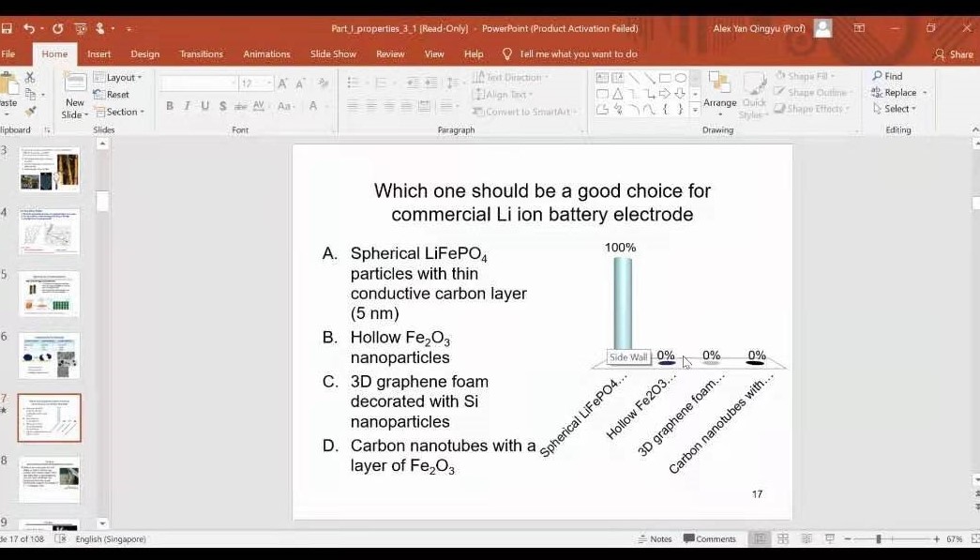The width and height of the screenshot is (980, 560).
Task: Adjust the zoom slider handle
Action: coord(879,539)
